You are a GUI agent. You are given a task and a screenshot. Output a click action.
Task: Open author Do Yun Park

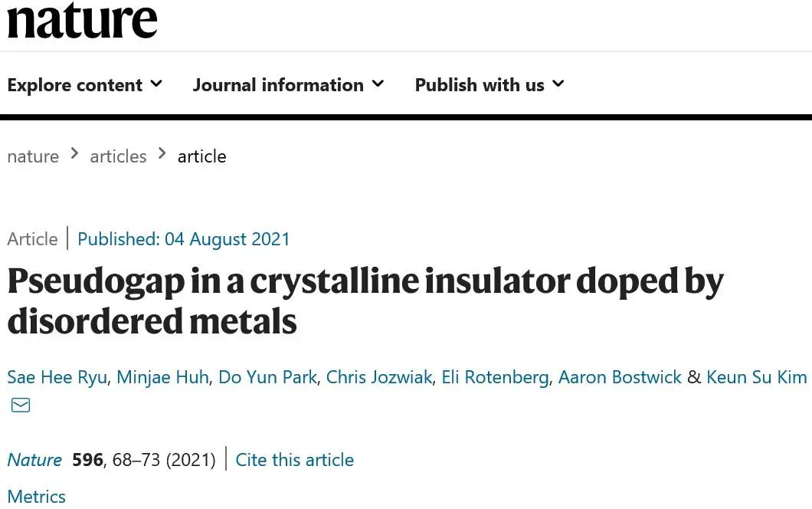click(x=267, y=377)
